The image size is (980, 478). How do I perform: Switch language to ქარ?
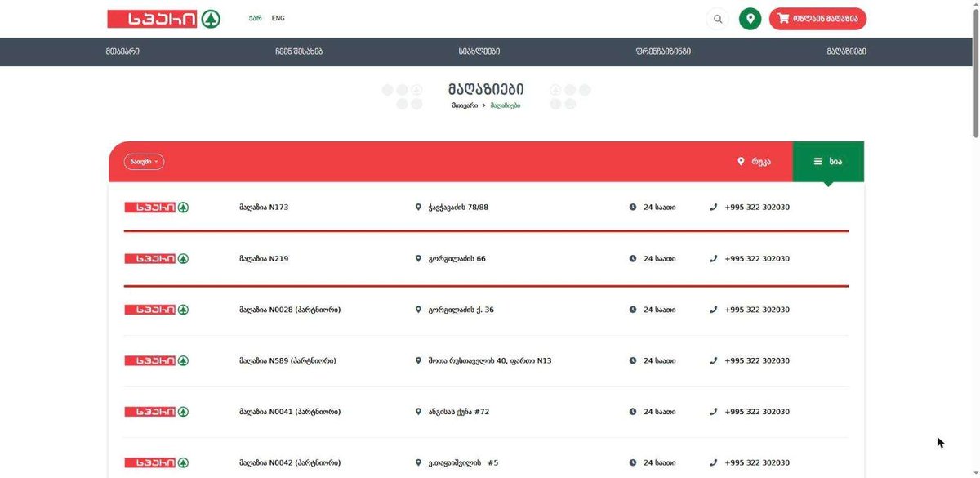256,18
